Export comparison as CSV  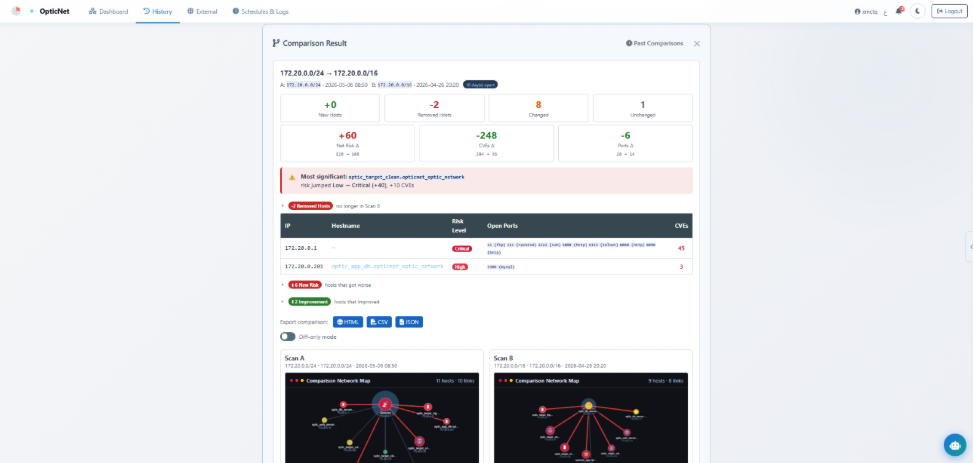[379, 322]
